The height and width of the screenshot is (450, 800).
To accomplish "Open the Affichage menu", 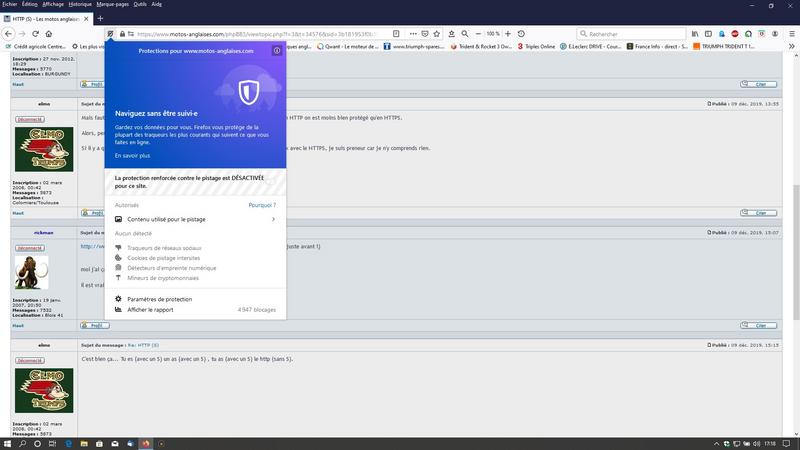I will [53, 4].
